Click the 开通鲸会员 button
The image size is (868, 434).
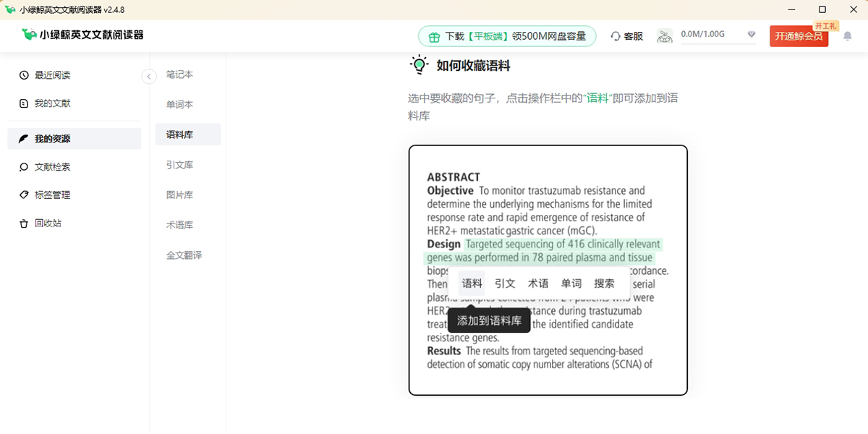(799, 35)
